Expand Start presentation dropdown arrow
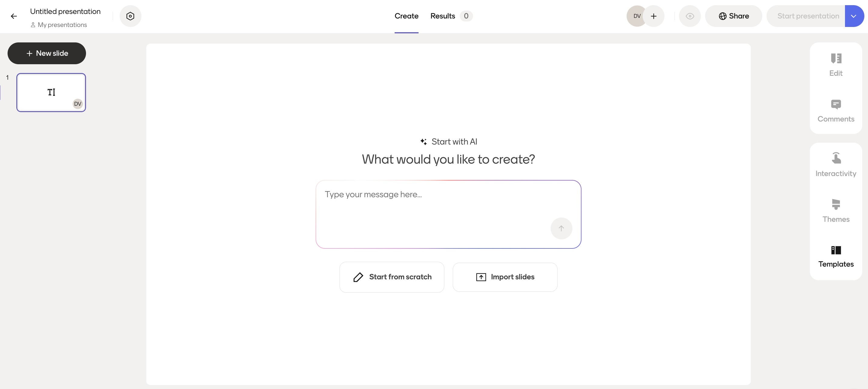This screenshot has height=389, width=868. (853, 16)
